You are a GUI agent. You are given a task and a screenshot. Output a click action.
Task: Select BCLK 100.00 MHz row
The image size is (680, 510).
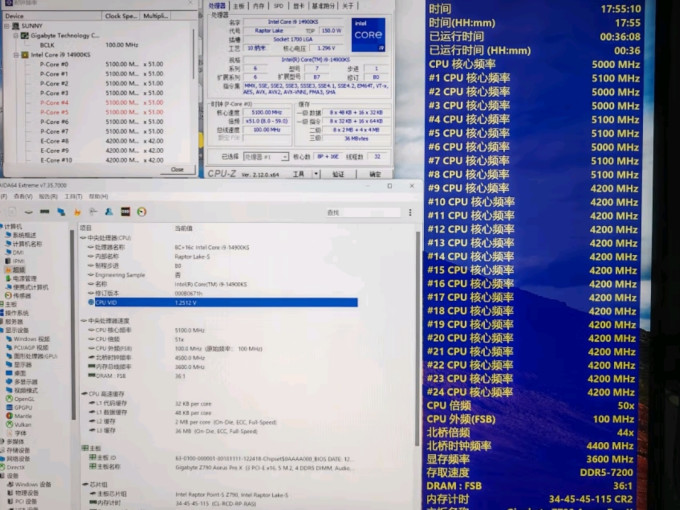[89, 45]
